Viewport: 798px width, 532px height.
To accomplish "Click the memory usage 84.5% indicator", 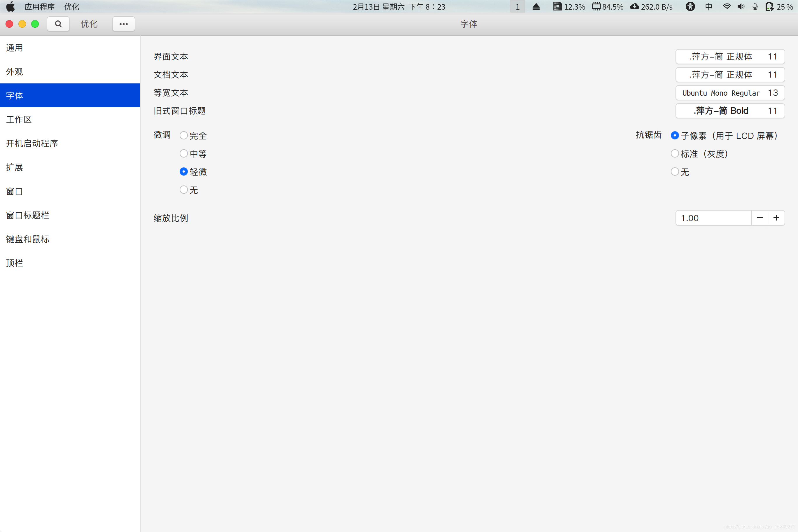I will click(x=608, y=7).
